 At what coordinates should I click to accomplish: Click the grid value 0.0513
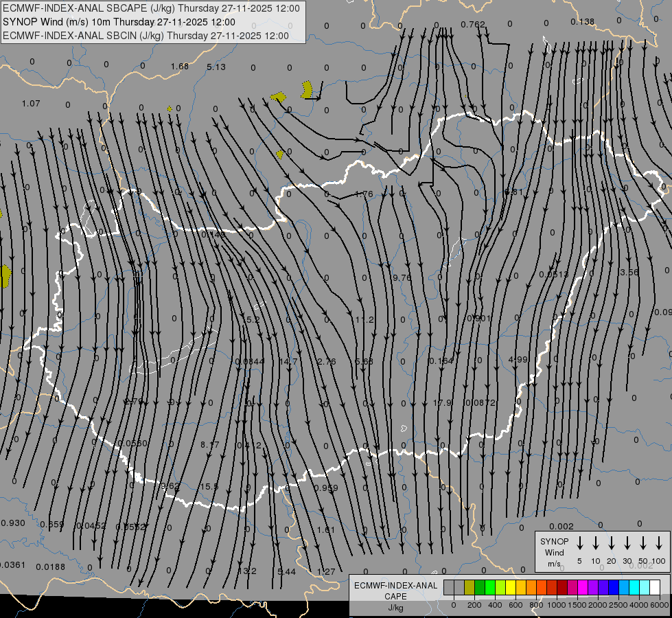(x=554, y=275)
